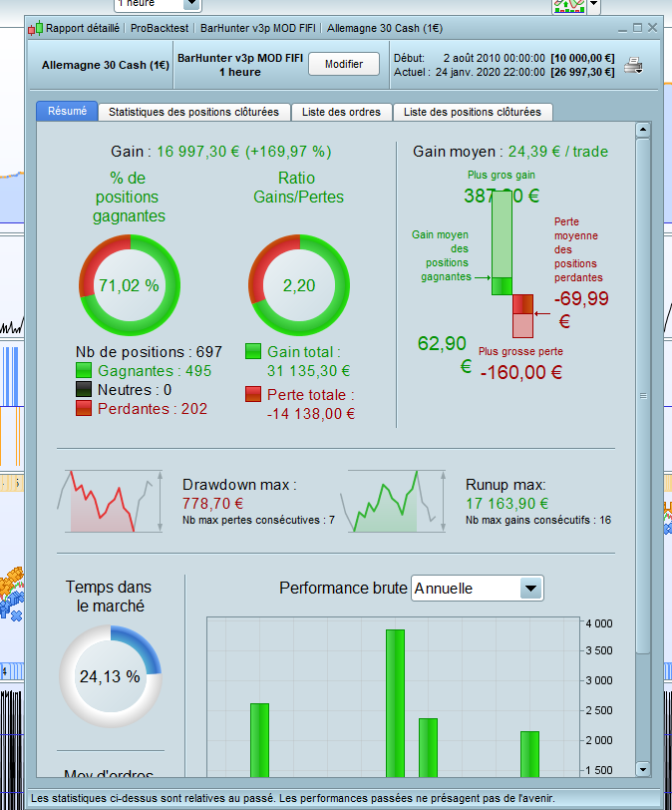Click the Runup max thumbnail chart
Screen dimensions: 672x810
(393, 501)
